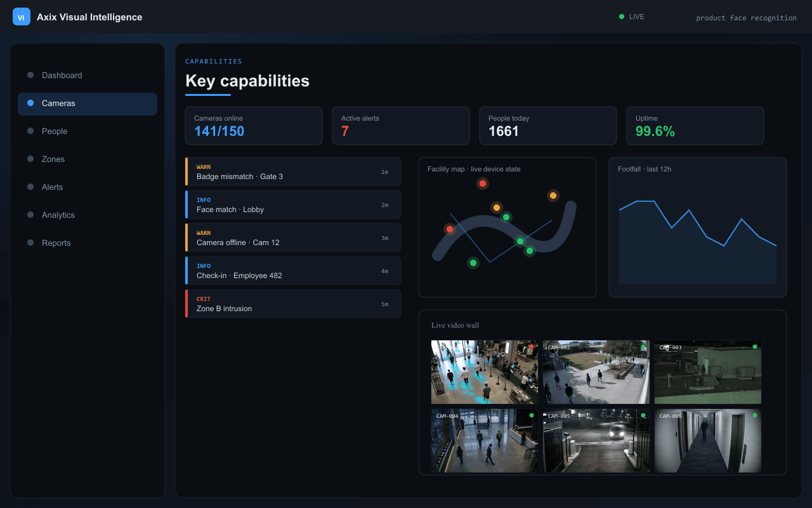The height and width of the screenshot is (508, 812).
Task: Open Dashboard in the sidebar
Action: [x=88, y=75]
